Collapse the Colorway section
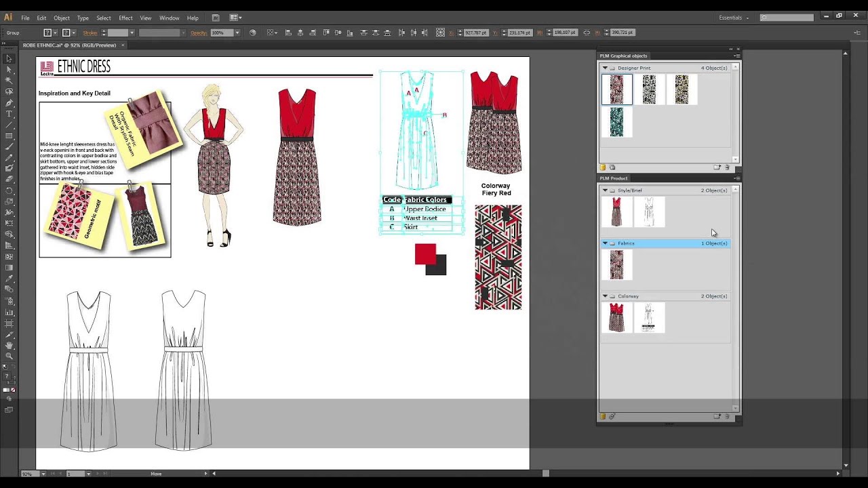 [605, 296]
